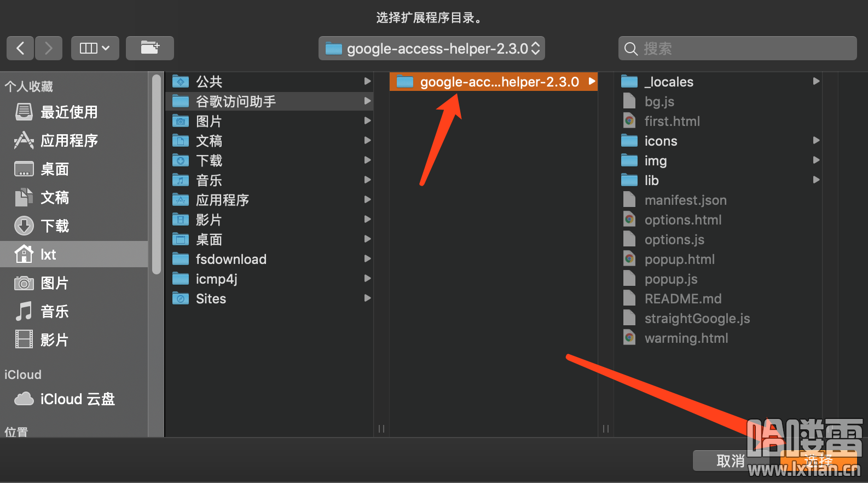
Task: Click the first.html file
Action: click(719, 121)
